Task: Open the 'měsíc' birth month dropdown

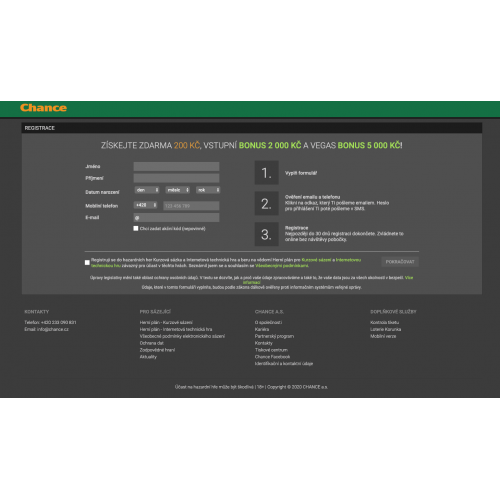Action: pyautogui.click(x=178, y=190)
